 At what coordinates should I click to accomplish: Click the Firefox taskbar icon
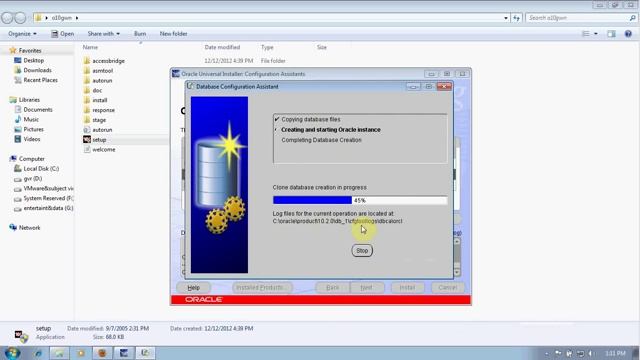click(x=102, y=353)
